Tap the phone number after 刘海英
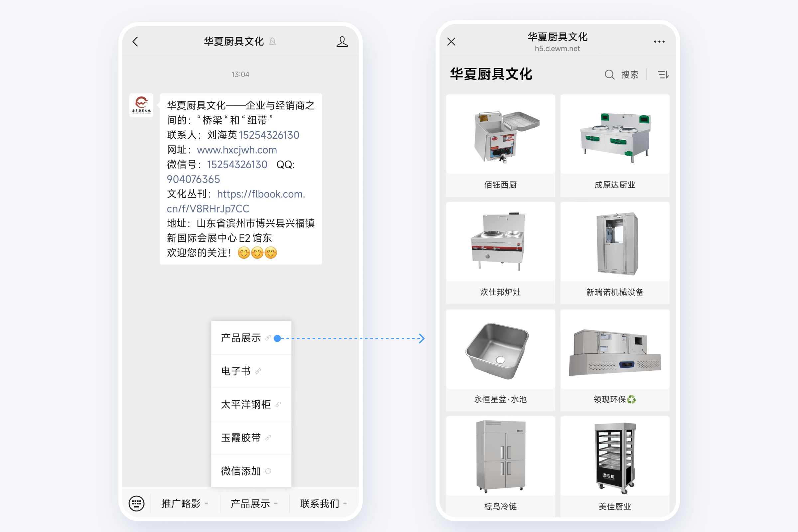This screenshot has height=532, width=798. (269, 135)
